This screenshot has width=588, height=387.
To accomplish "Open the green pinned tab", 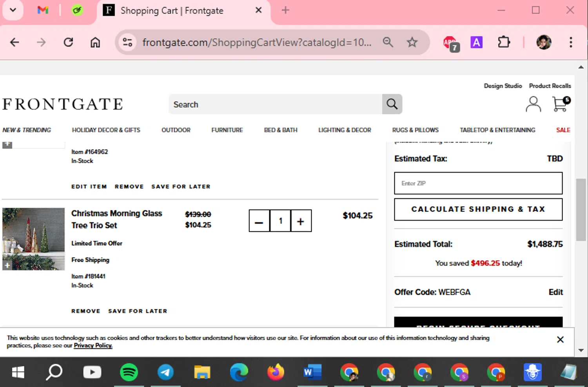I will pyautogui.click(x=77, y=10).
